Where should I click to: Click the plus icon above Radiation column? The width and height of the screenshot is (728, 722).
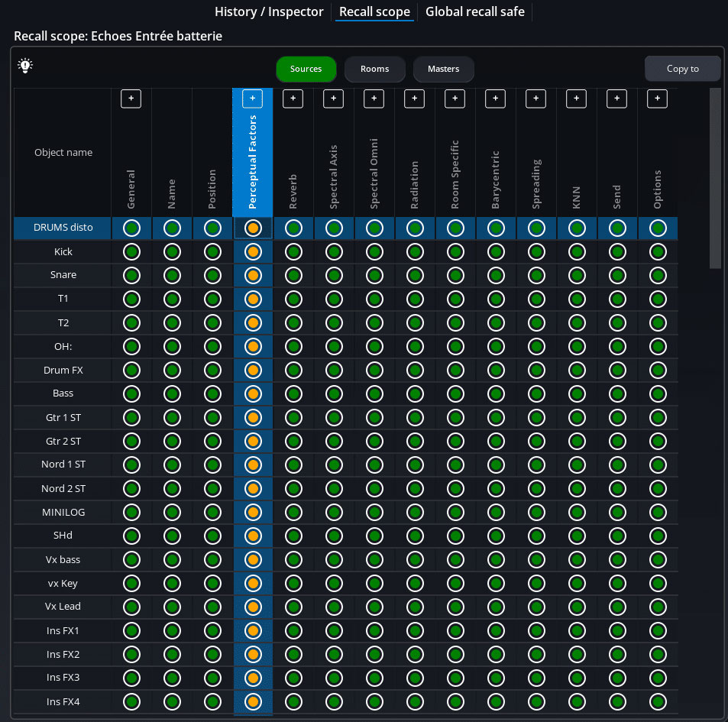coord(415,99)
